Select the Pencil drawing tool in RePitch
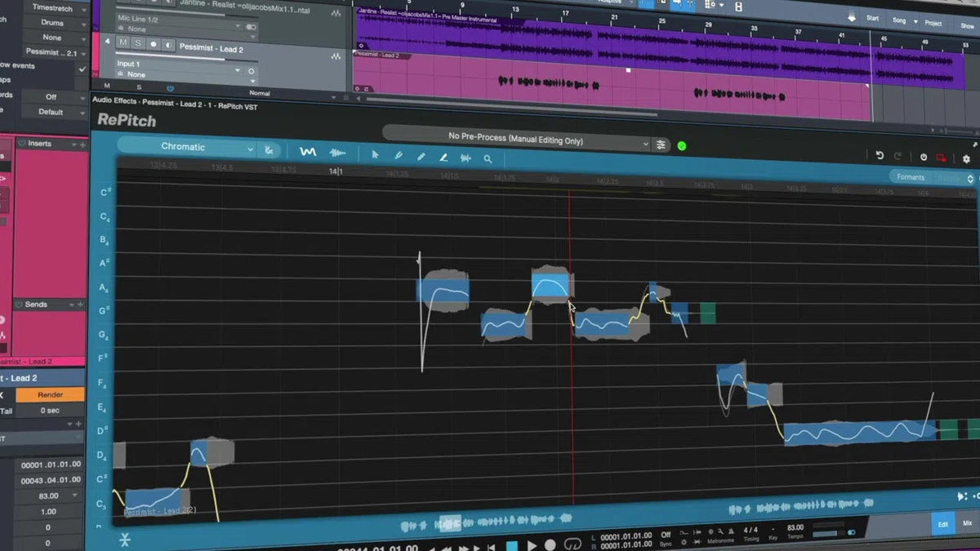Viewport: 980px width, 551px height. (421, 155)
